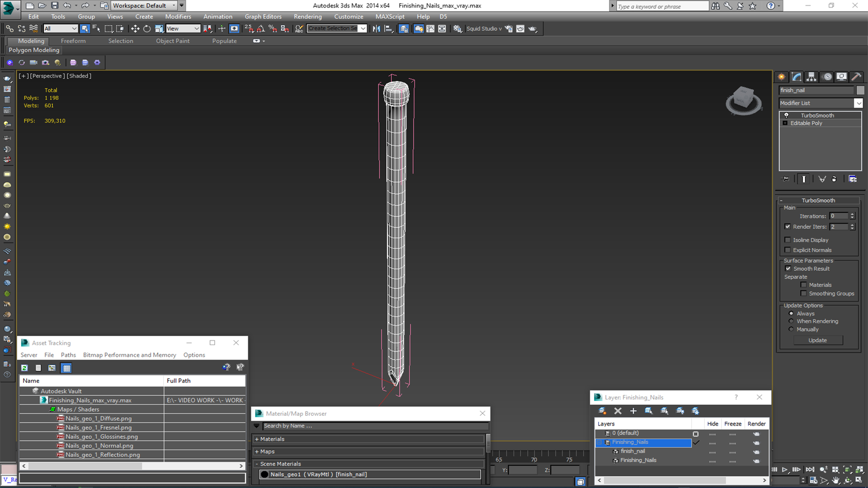Click Render Iters stepper to increase value
Viewport: 868px width, 488px height.
point(852,225)
